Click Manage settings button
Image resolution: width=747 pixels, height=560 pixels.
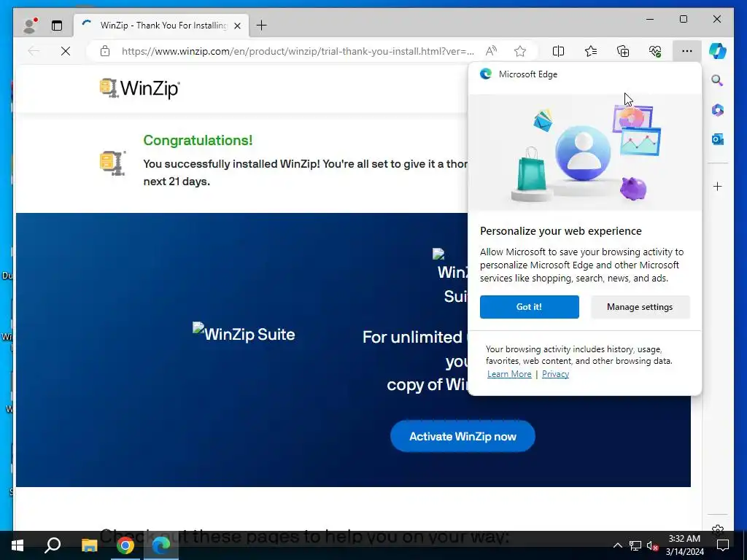(640, 307)
